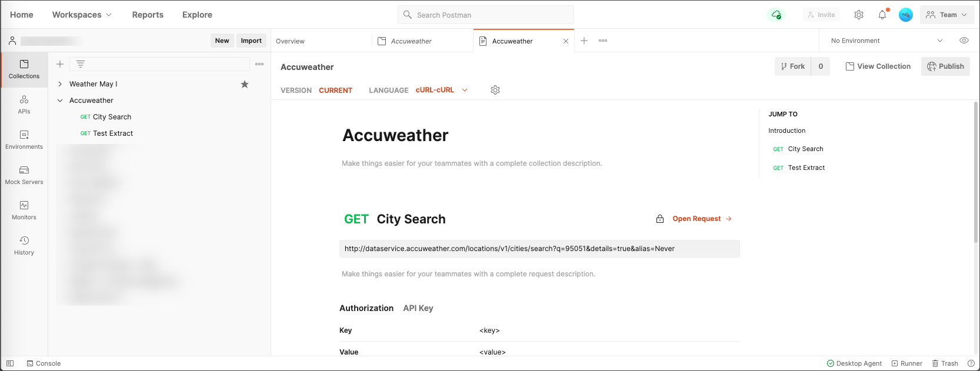980x371 pixels.
Task: Click the fork count button showing 0
Action: 821,66
